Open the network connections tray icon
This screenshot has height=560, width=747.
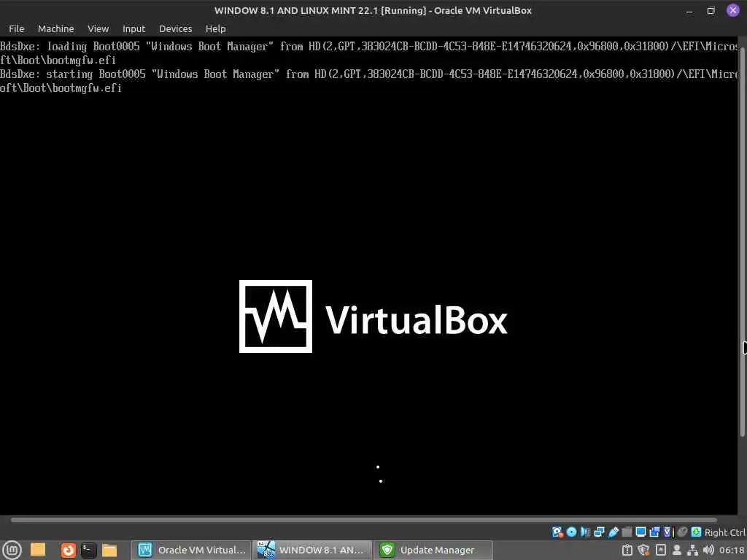point(693,550)
